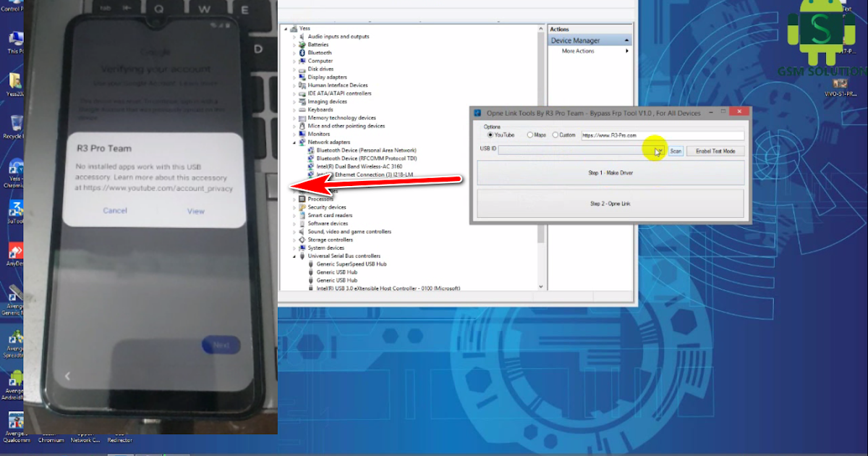Open the USB ID dropdown list
This screenshot has width=868, height=456.
(659, 151)
